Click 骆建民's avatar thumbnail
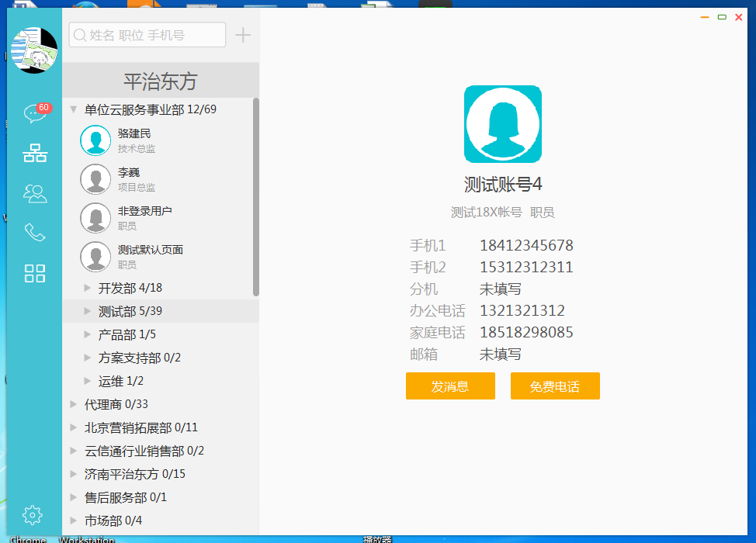Image resolution: width=756 pixels, height=543 pixels. coord(95,140)
